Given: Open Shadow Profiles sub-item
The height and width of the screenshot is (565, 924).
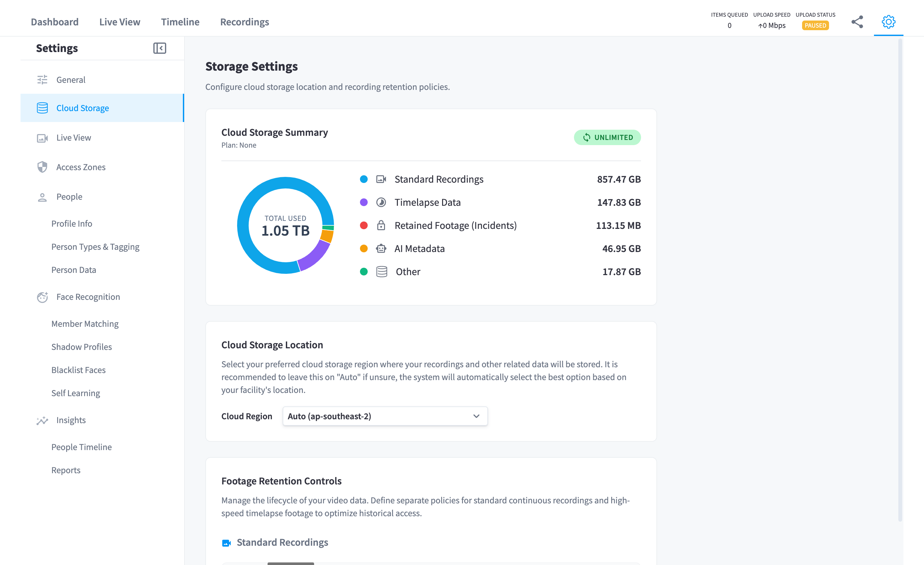Looking at the screenshot, I should pyautogui.click(x=81, y=347).
